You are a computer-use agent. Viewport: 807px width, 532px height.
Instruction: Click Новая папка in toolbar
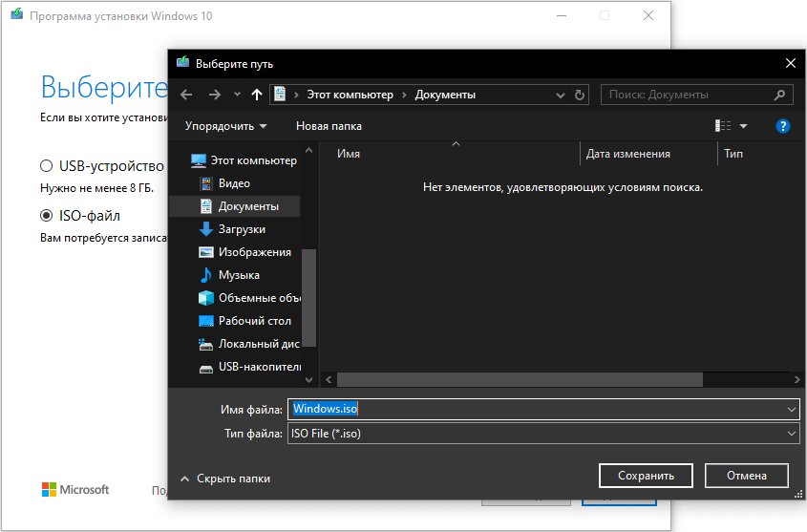pos(329,126)
